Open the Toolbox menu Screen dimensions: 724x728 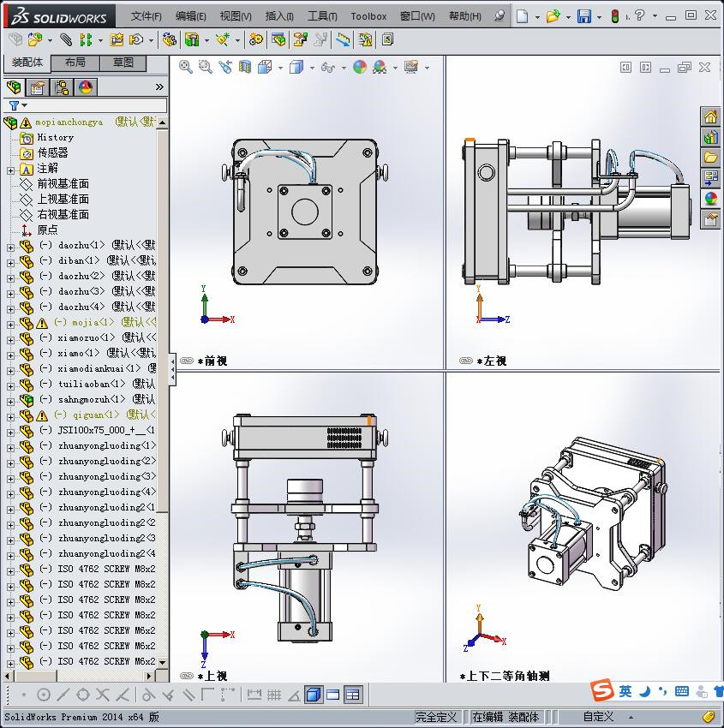coord(368,15)
